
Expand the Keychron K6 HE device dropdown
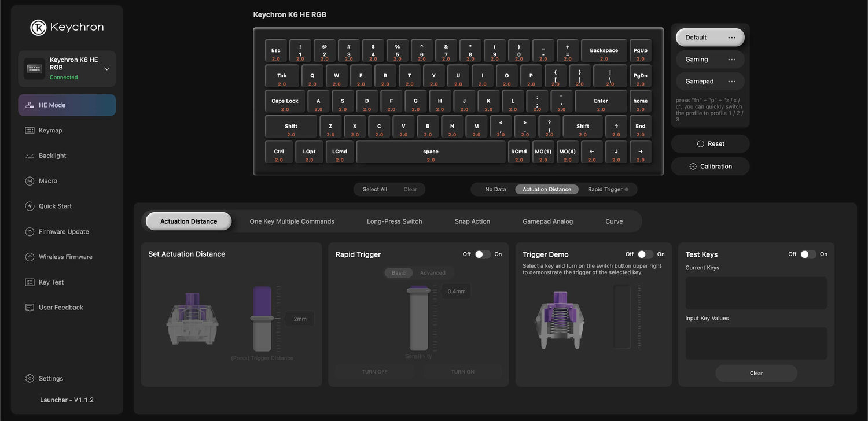pyautogui.click(x=106, y=69)
